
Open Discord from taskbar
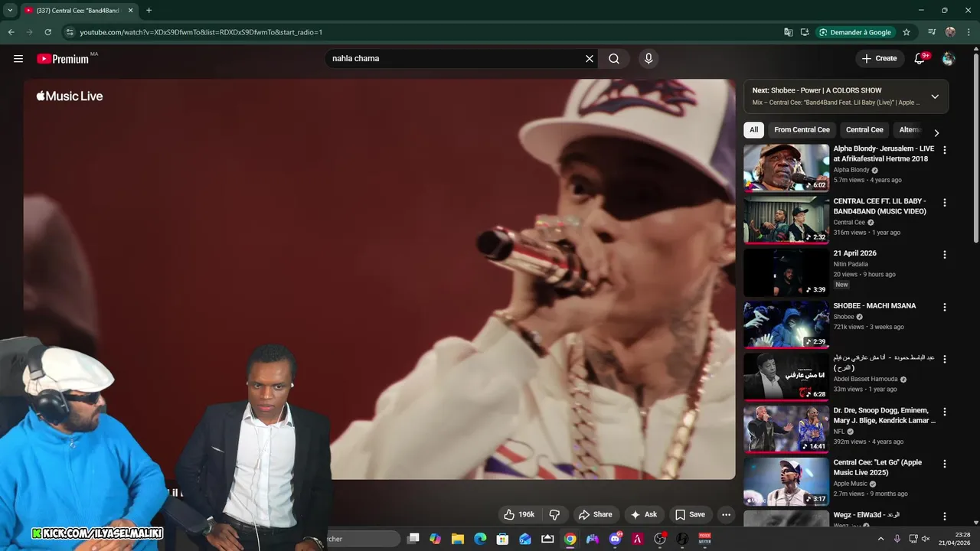[615, 539]
